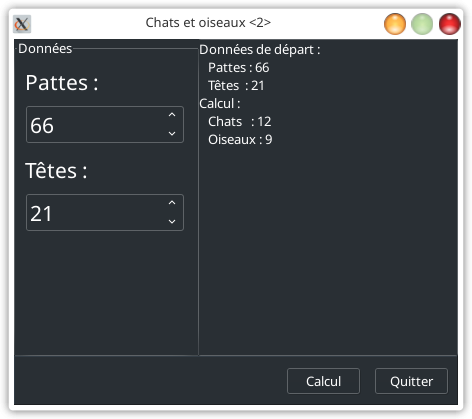Click the Oiseaux : 9 result line
472x419 pixels.
[x=240, y=140]
